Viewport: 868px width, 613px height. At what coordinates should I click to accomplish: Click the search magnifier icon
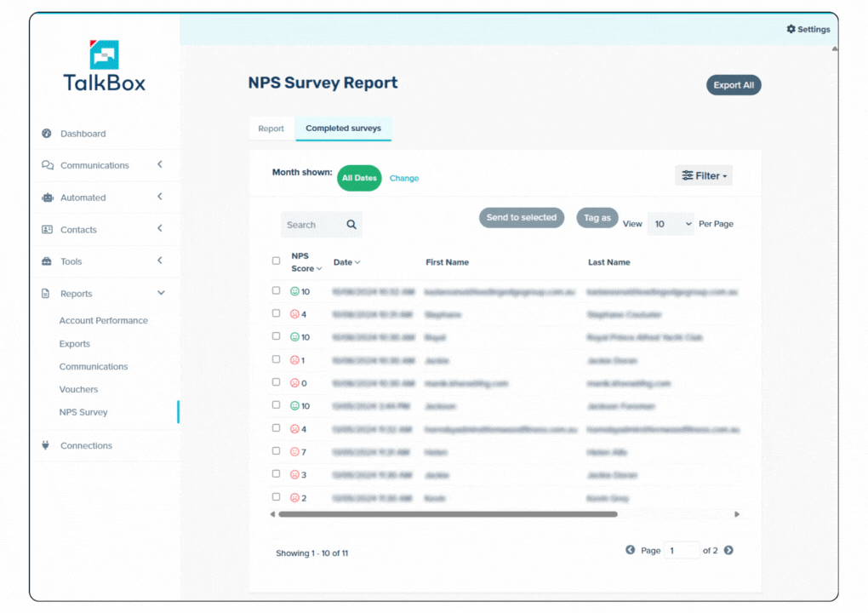351,225
